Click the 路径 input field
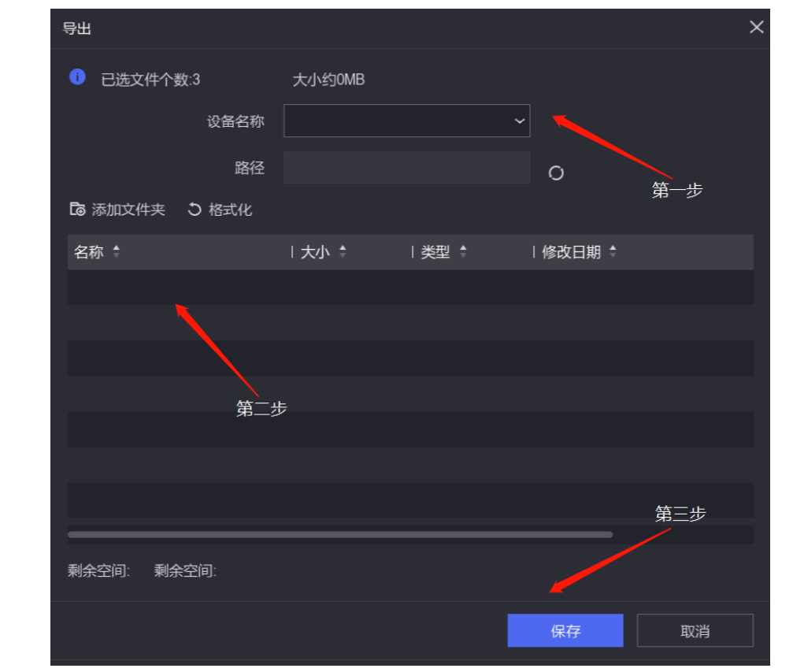 coord(406,168)
